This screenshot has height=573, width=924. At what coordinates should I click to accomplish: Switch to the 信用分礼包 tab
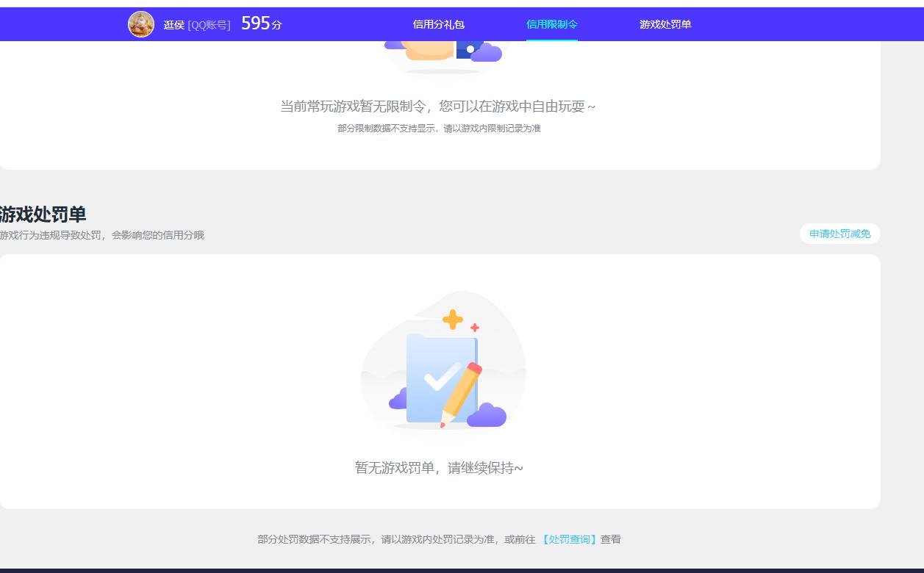[439, 24]
